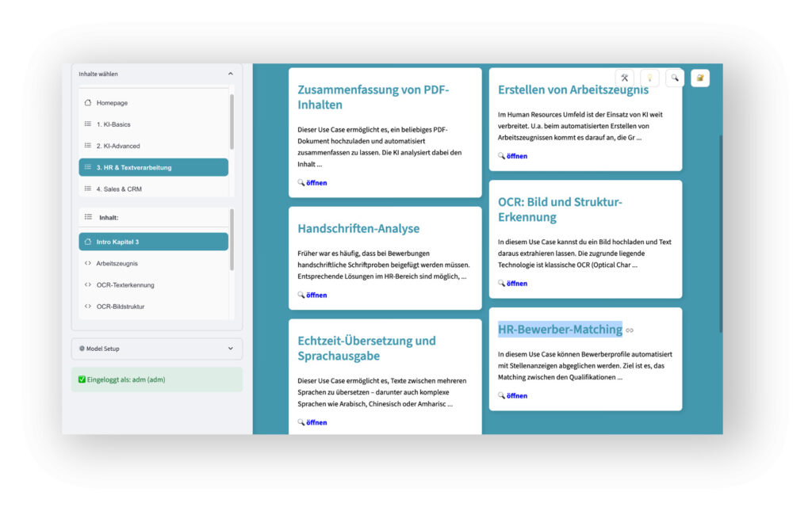812x511 pixels.
Task: Click the hammer-and-wrench tools icon
Action: pos(625,78)
